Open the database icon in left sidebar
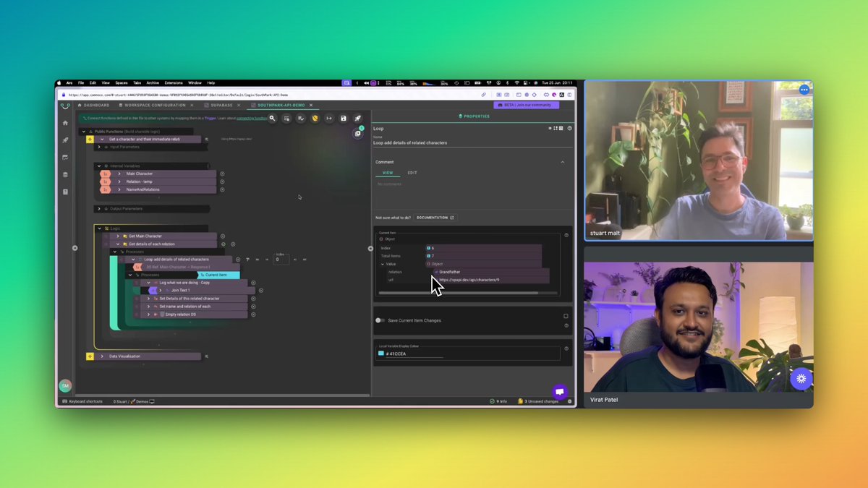The height and width of the screenshot is (488, 868). tap(65, 174)
